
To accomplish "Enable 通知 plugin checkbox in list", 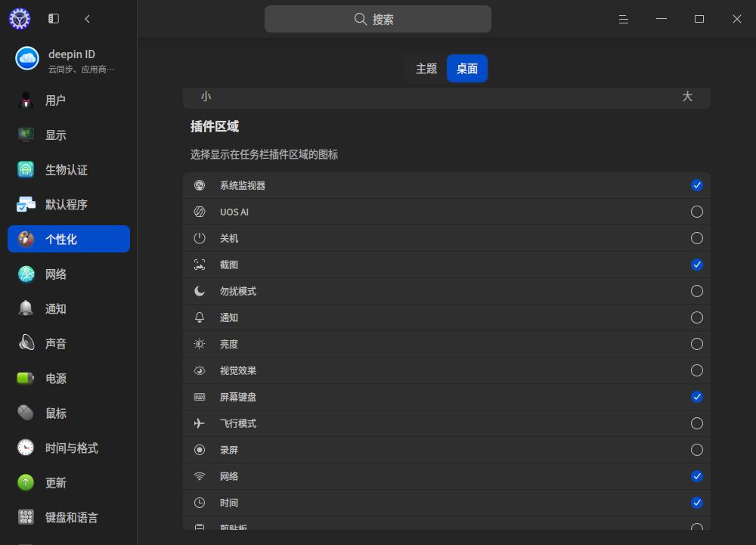I will click(x=697, y=317).
